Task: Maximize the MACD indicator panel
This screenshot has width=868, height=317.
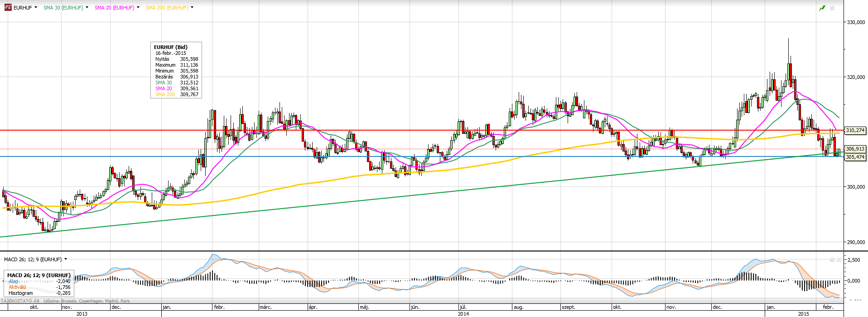Action: 832,259
